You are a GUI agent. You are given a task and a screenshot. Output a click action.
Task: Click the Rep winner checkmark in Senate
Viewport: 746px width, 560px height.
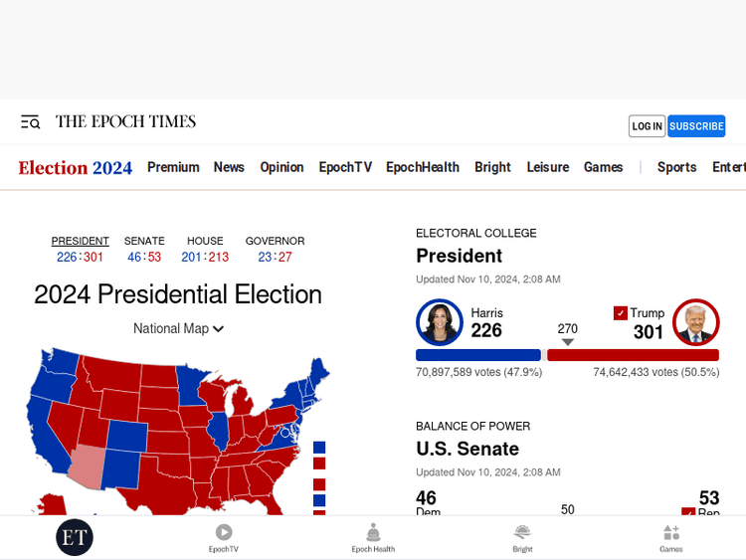[688, 513]
